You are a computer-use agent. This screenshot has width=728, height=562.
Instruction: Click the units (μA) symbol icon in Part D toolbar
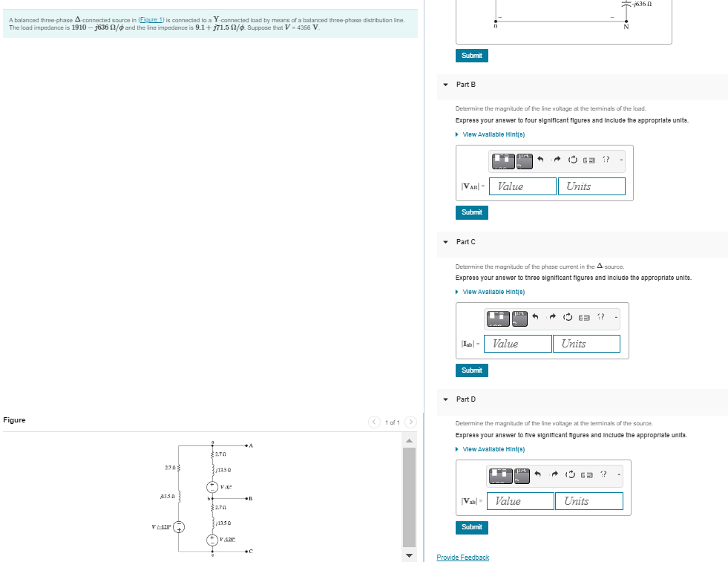click(x=522, y=474)
